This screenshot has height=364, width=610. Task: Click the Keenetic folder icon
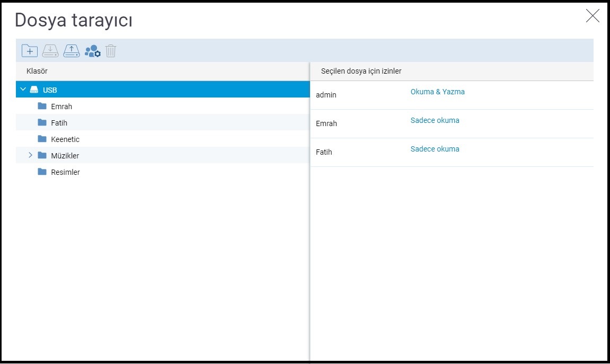tap(42, 139)
